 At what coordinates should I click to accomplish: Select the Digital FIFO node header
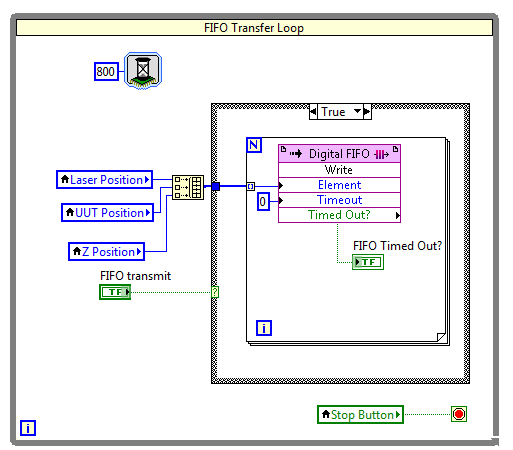(x=339, y=154)
